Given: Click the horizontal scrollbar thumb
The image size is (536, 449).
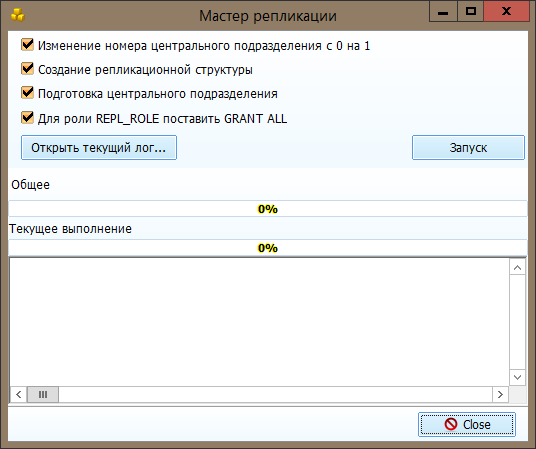Looking at the screenshot, I should pos(43,395).
